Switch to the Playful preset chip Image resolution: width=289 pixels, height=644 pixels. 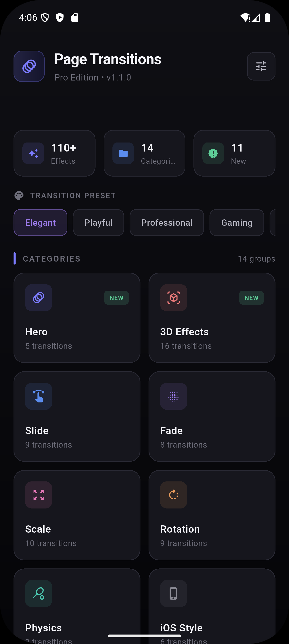point(98,223)
